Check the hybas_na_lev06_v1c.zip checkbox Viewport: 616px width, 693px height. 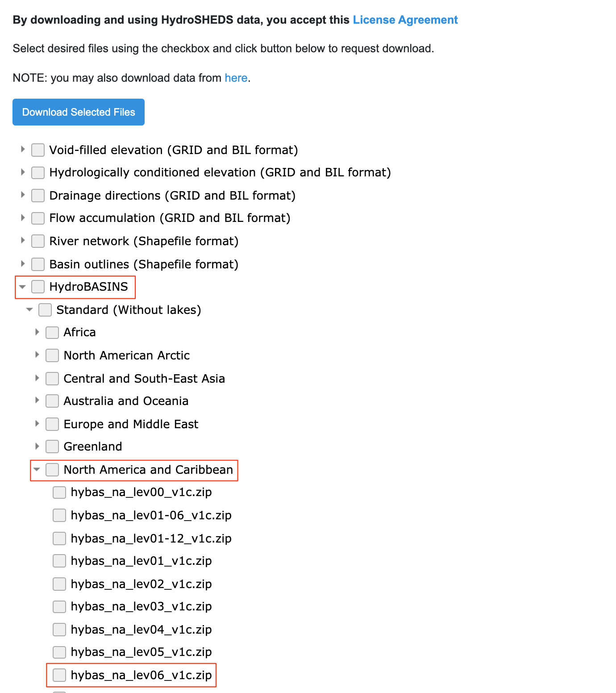59,675
